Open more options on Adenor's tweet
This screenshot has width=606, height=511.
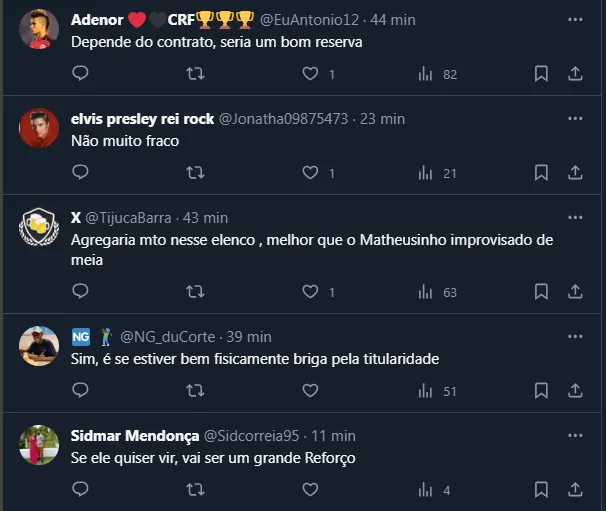coord(575,19)
